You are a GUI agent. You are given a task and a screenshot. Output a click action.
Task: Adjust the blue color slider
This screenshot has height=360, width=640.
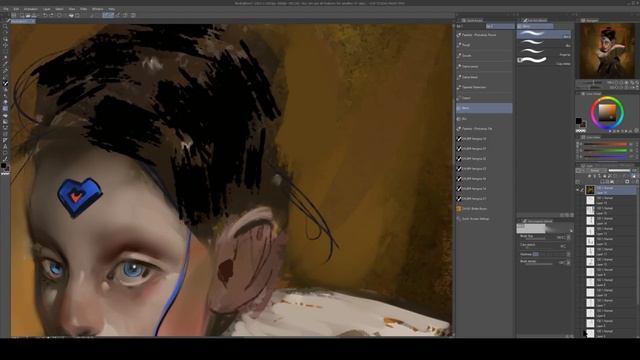point(605,156)
